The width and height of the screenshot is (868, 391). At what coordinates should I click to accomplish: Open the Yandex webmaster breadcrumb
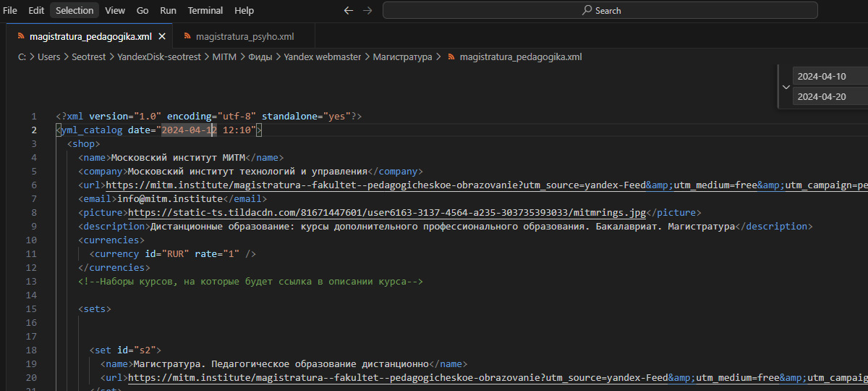point(323,56)
